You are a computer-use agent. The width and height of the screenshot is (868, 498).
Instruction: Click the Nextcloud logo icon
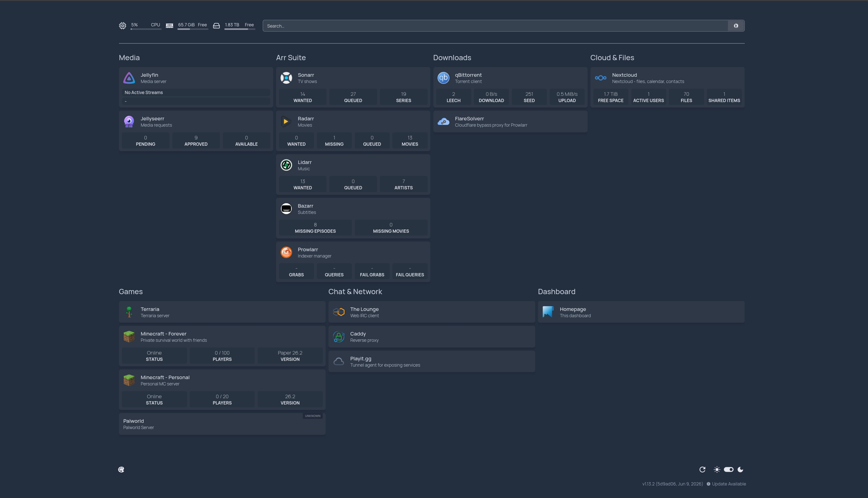tap(600, 78)
